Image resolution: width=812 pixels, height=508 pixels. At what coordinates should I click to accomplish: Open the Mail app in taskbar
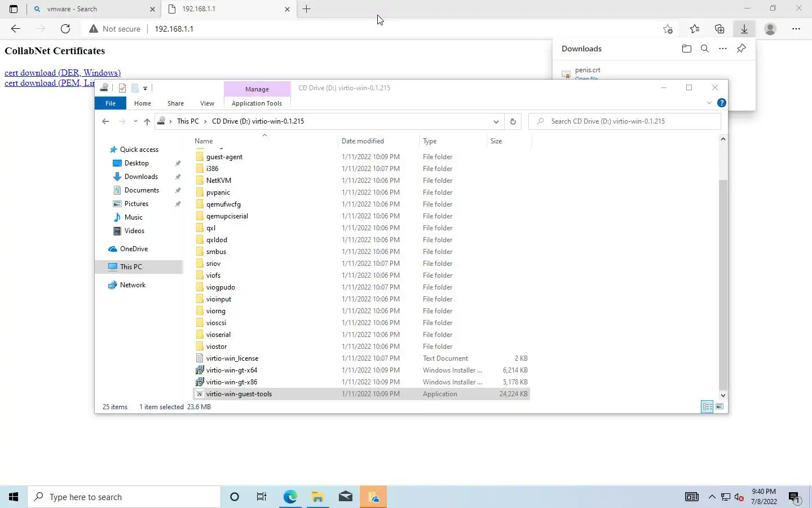345,497
